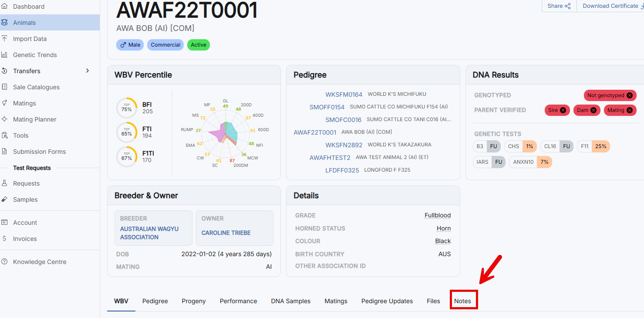The height and width of the screenshot is (318, 644).
Task: Click the Animals cow icon in sidebar
Action: click(4, 23)
